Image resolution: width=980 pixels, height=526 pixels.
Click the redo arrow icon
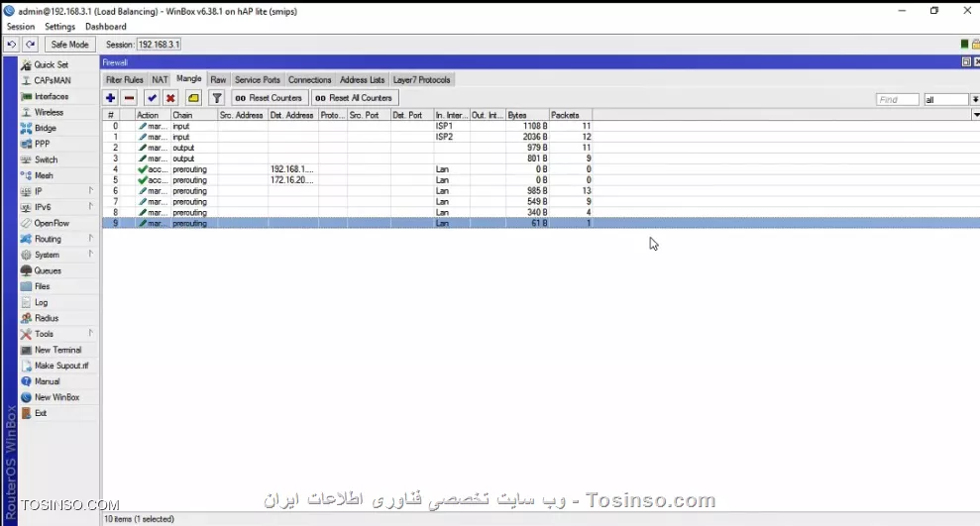[x=30, y=45]
